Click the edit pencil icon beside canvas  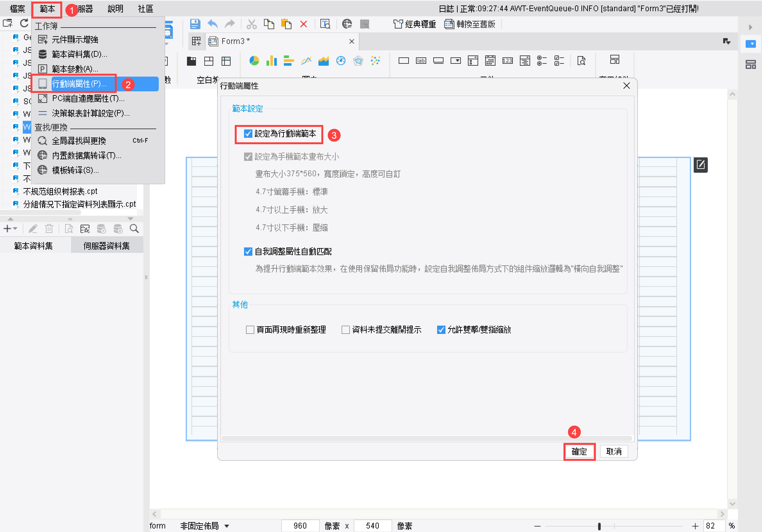click(x=700, y=165)
